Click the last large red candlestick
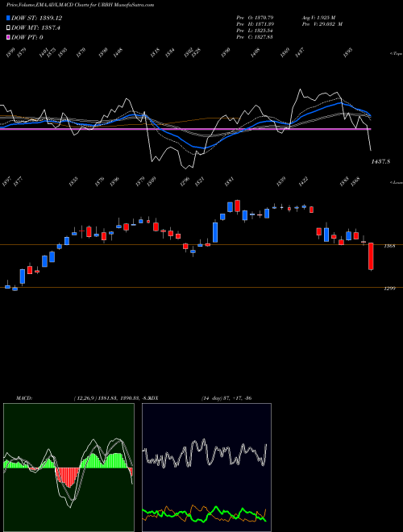Image resolution: width=403 pixels, height=532 pixels. (x=371, y=256)
